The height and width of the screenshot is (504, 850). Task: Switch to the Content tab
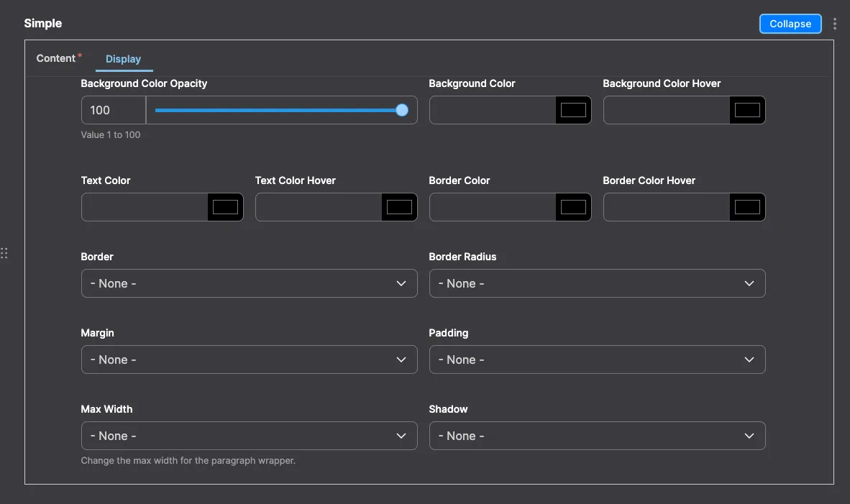59,58
